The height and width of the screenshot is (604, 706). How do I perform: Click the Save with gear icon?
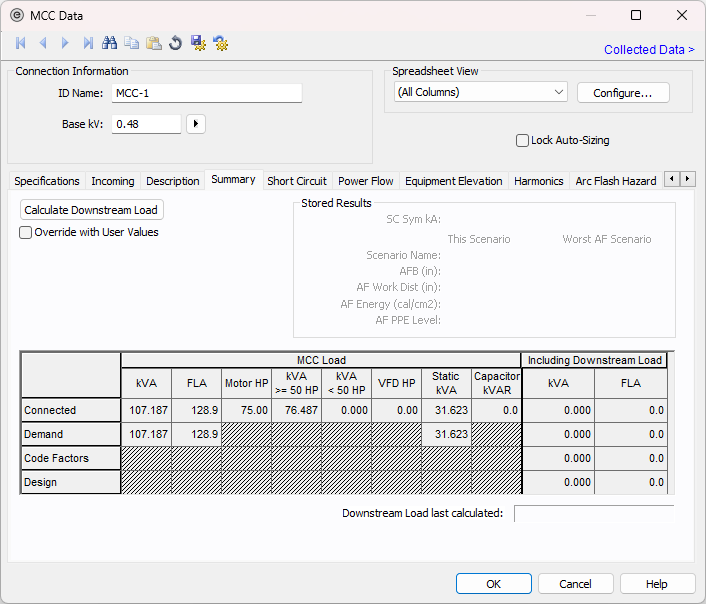198,43
